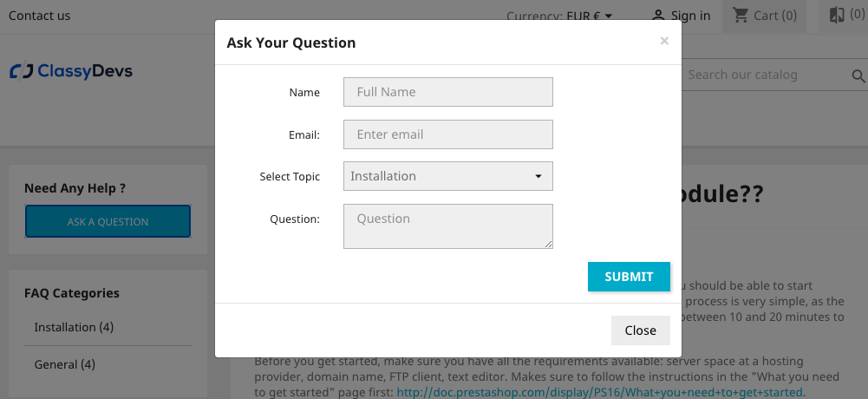Click inside the Question text area
This screenshot has width=868, height=399.
[x=448, y=226]
